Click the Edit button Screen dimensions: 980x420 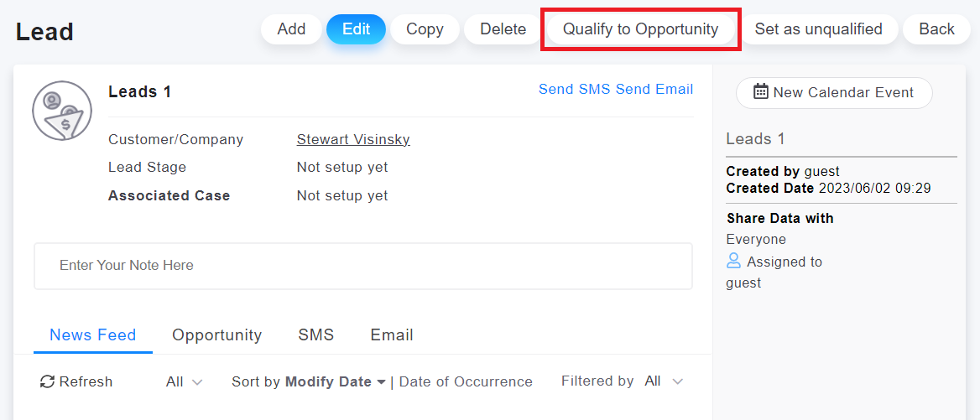[356, 29]
